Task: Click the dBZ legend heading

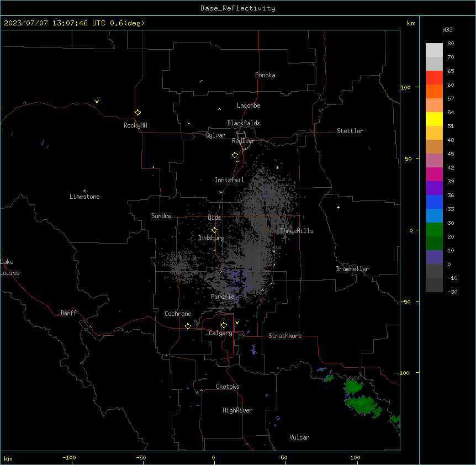Action: (447, 30)
